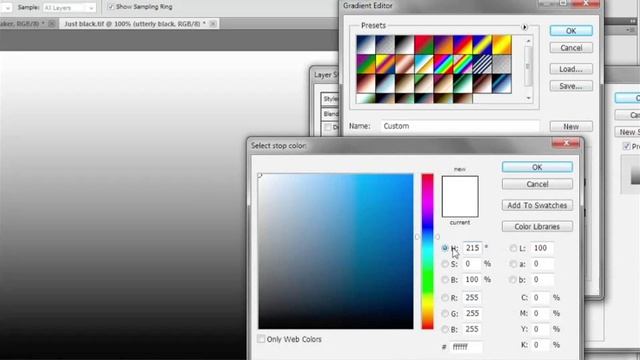
Task: Select Styles row in the Layer Style dialog
Action: pyautogui.click(x=330, y=99)
